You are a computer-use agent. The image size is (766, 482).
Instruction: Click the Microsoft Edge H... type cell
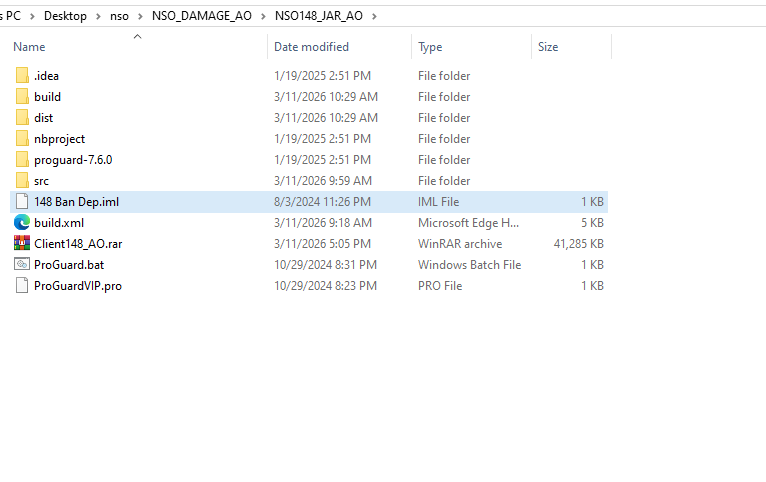click(x=468, y=223)
